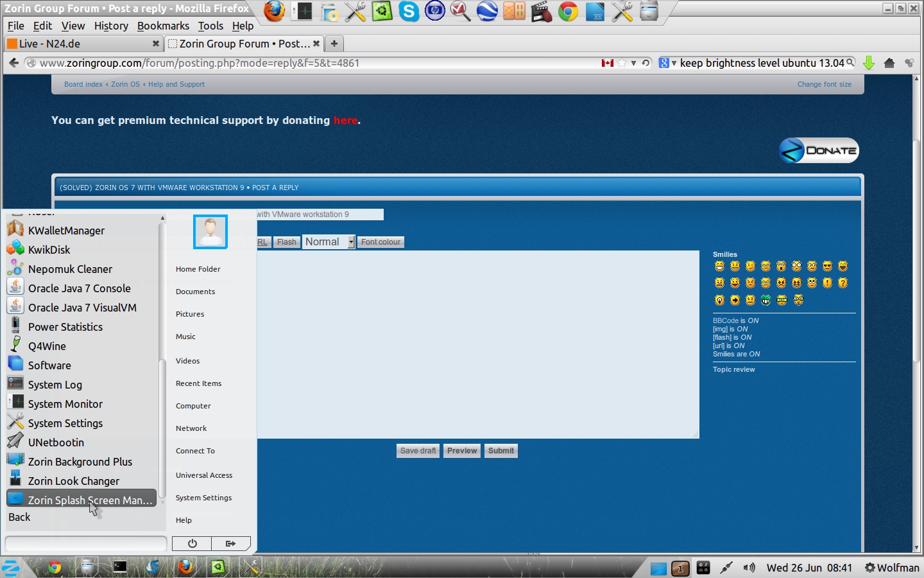Expand the Google search engine dropdown
Screen dimensions: 924x578
tap(667, 63)
